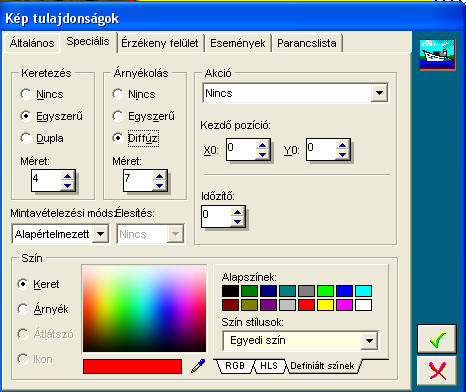The width and height of the screenshot is (466, 392).
Task: Increase X0 start position
Action: [x=263, y=145]
